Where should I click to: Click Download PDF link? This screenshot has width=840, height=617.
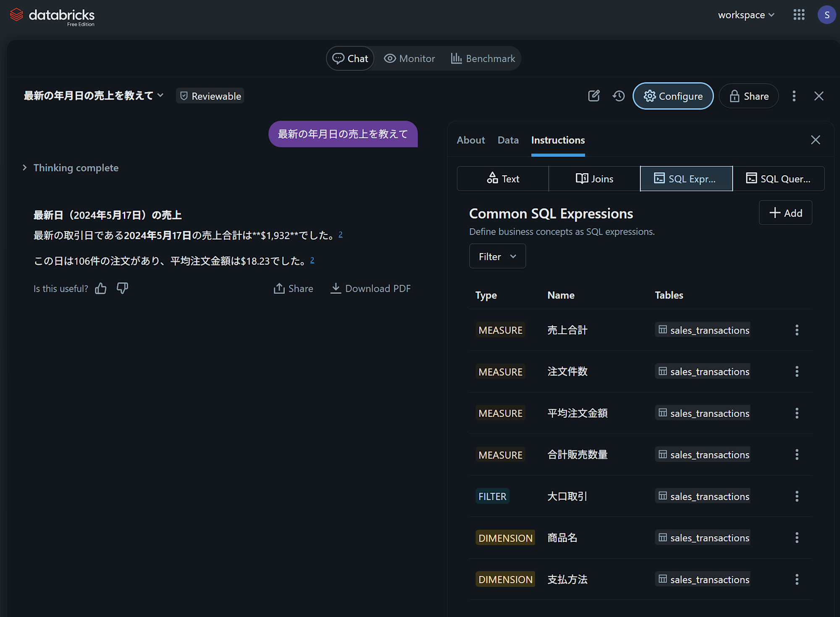[370, 288]
